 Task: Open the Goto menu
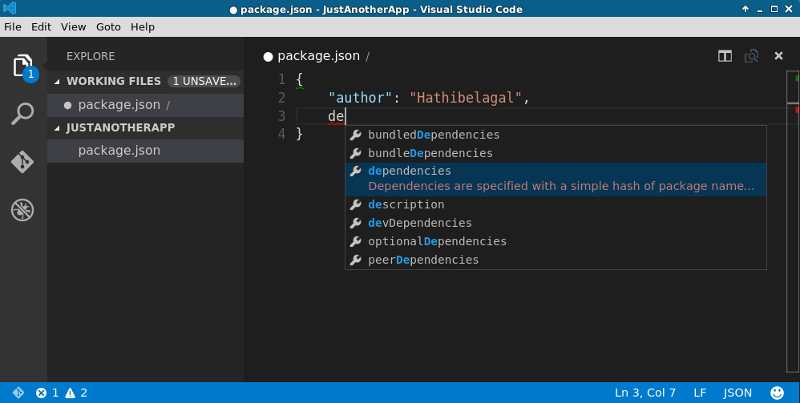pos(108,27)
